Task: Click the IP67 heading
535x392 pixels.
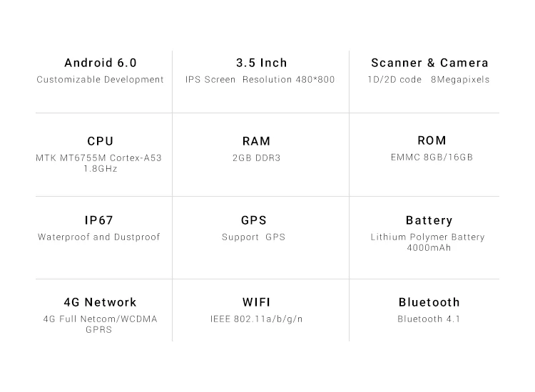Action: [98, 220]
